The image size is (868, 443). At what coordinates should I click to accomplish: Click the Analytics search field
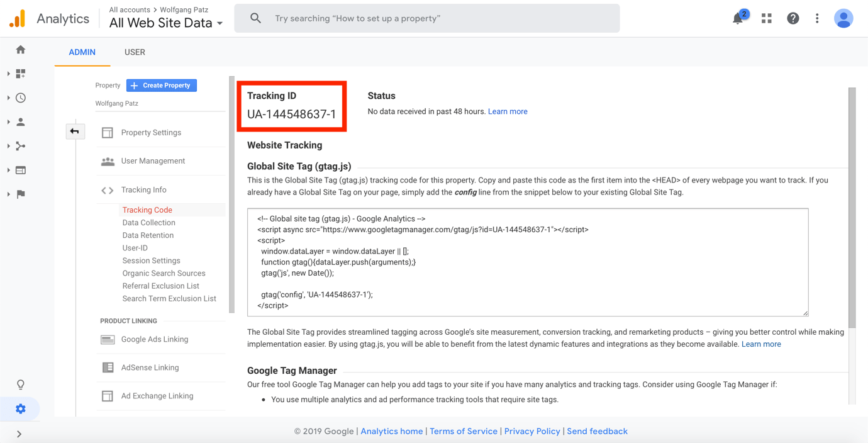[427, 18]
